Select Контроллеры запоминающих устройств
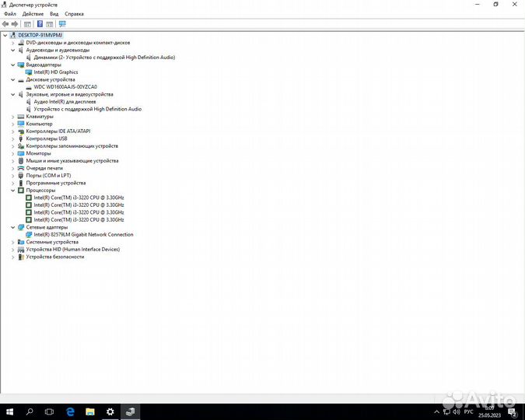This screenshot has width=525, height=420. 72,145
